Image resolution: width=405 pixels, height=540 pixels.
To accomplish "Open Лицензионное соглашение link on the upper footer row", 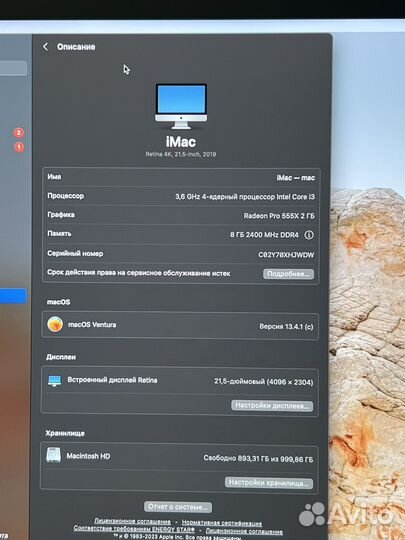I will coord(133,522).
